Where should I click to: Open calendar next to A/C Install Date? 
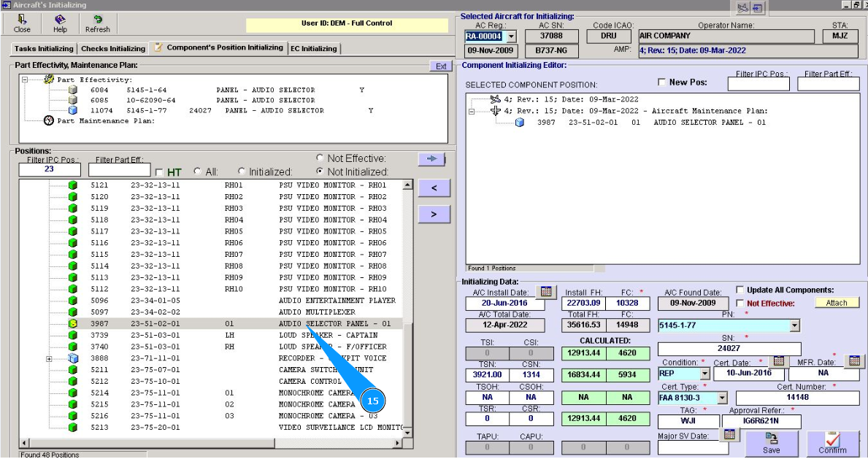click(545, 292)
